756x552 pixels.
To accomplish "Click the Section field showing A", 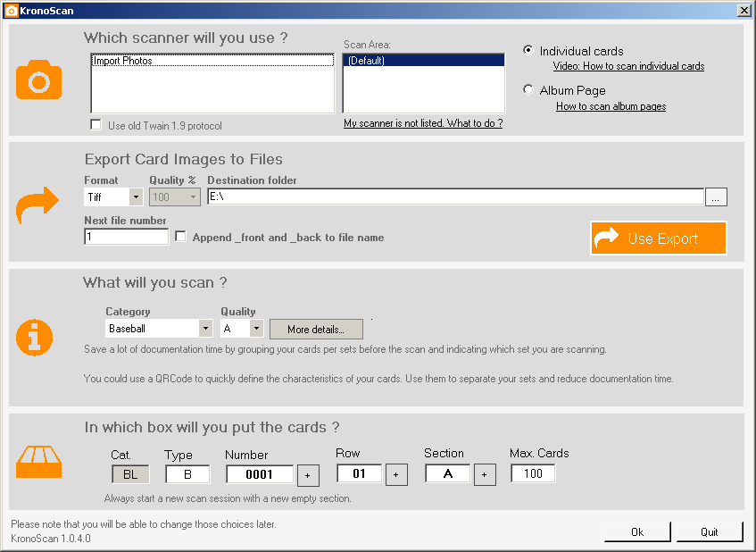I will tap(447, 473).
